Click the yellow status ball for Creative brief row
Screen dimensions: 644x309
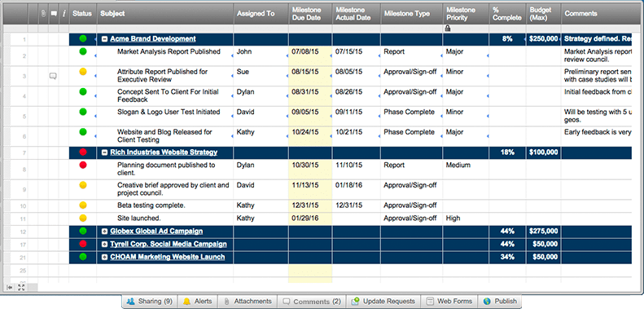(83, 185)
